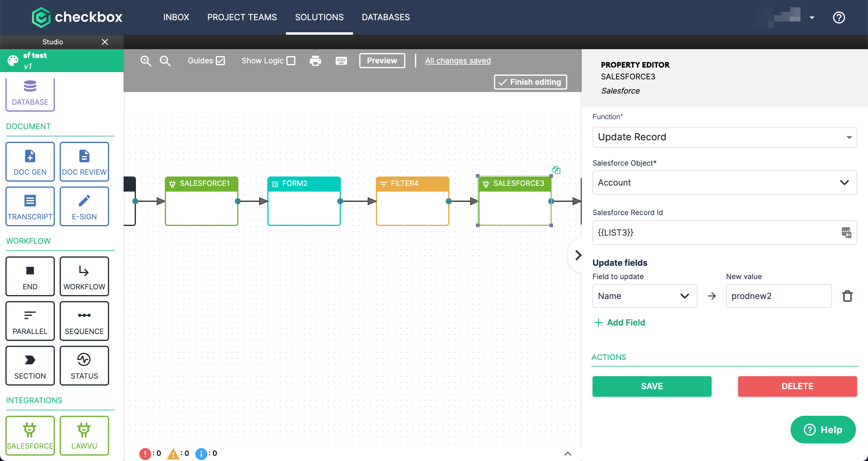This screenshot has width=868, height=461.
Task: Select the DATABASE block
Action: click(30, 94)
